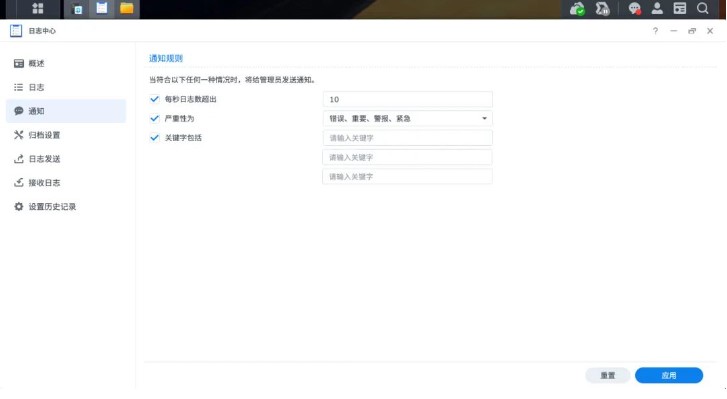
Task: Open the notifications chat bubble icon
Action: (634, 8)
